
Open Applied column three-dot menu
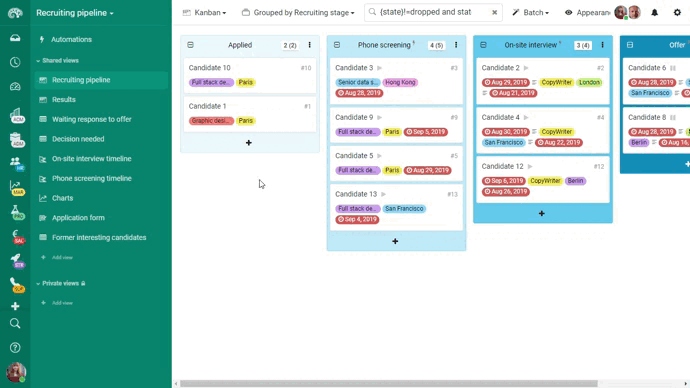point(309,45)
